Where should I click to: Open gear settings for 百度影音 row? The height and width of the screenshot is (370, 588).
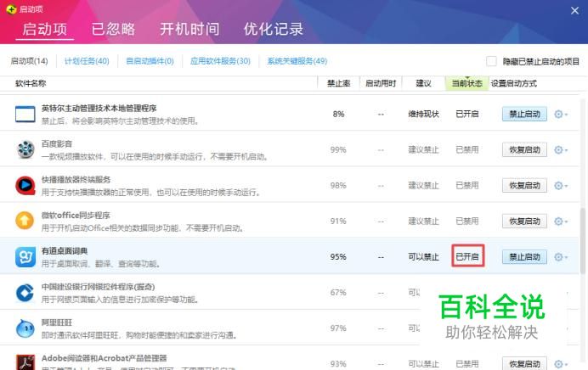coord(561,150)
